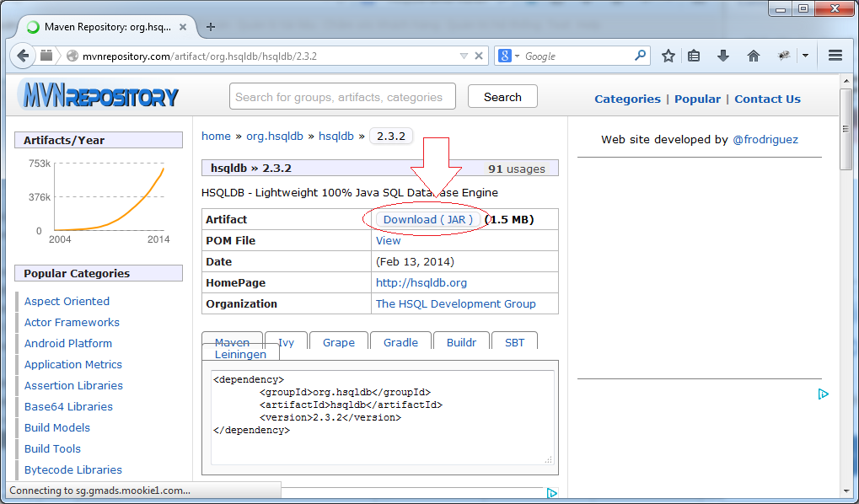The height and width of the screenshot is (504, 859).
Task: Open Android Platform category
Action: tap(68, 344)
